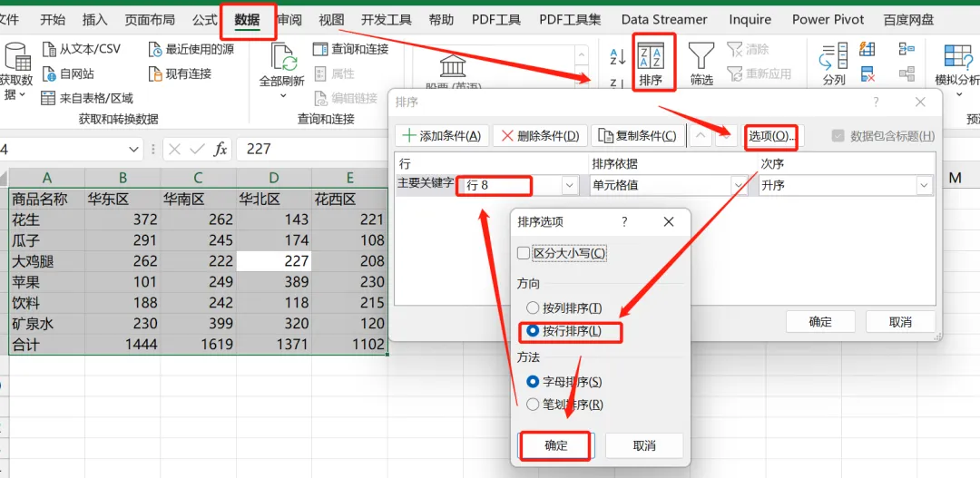This screenshot has width=980, height=478.
Task: Switch to the View (视图) tab
Action: click(331, 19)
